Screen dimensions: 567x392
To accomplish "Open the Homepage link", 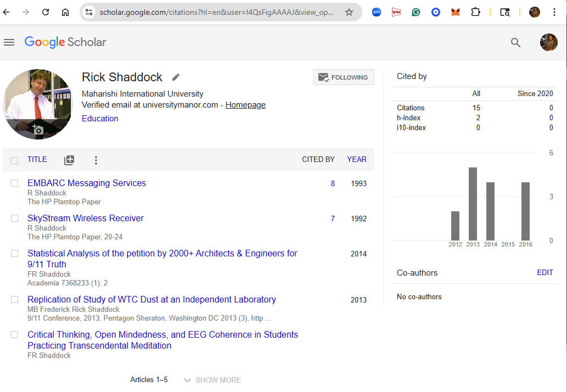I will point(245,105).
